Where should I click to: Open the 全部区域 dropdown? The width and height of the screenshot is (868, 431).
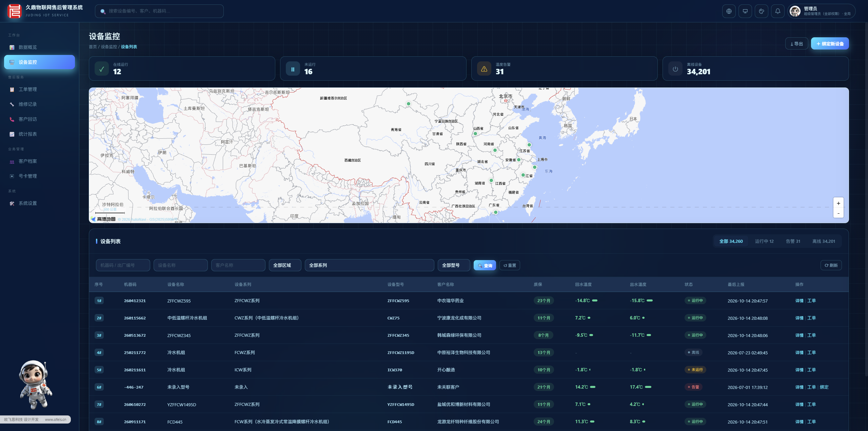point(285,265)
